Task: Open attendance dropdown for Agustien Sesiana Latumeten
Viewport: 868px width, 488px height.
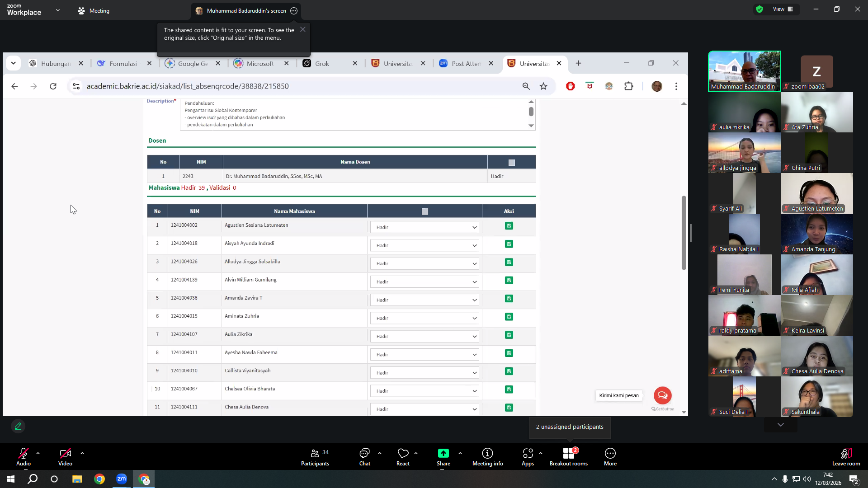Action: point(425,227)
